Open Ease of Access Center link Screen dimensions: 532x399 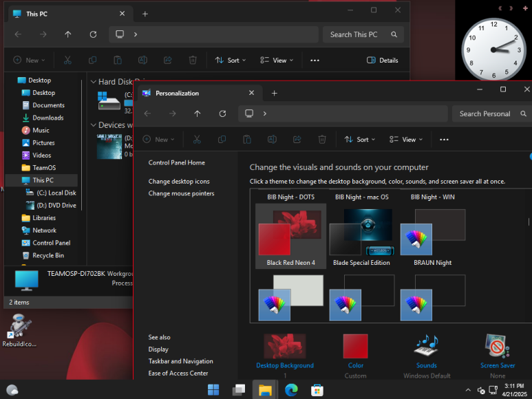tap(178, 373)
